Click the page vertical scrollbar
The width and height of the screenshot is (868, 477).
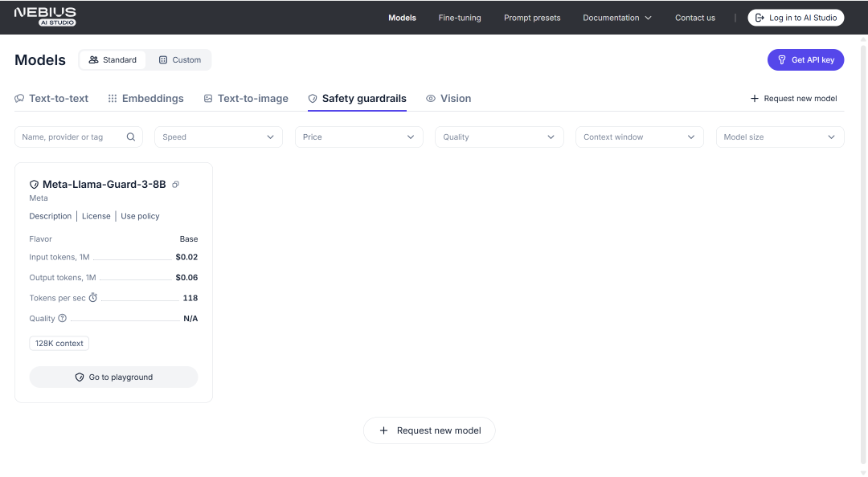[x=863, y=255]
